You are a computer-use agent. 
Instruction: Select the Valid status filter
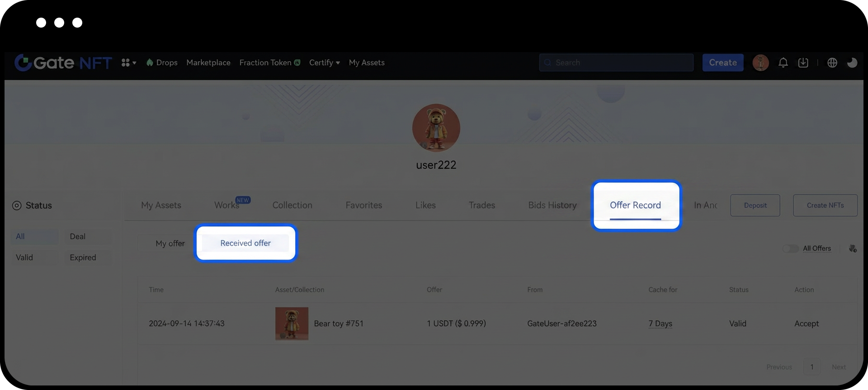tap(24, 257)
